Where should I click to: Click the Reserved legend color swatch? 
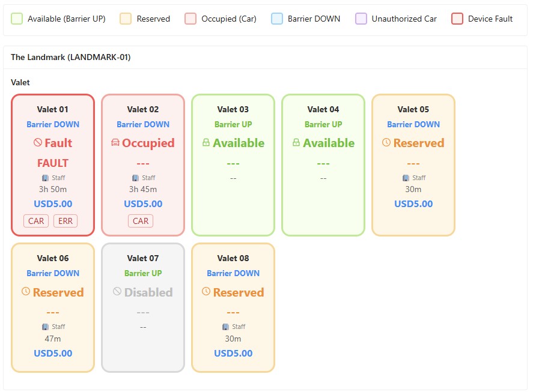click(x=126, y=19)
